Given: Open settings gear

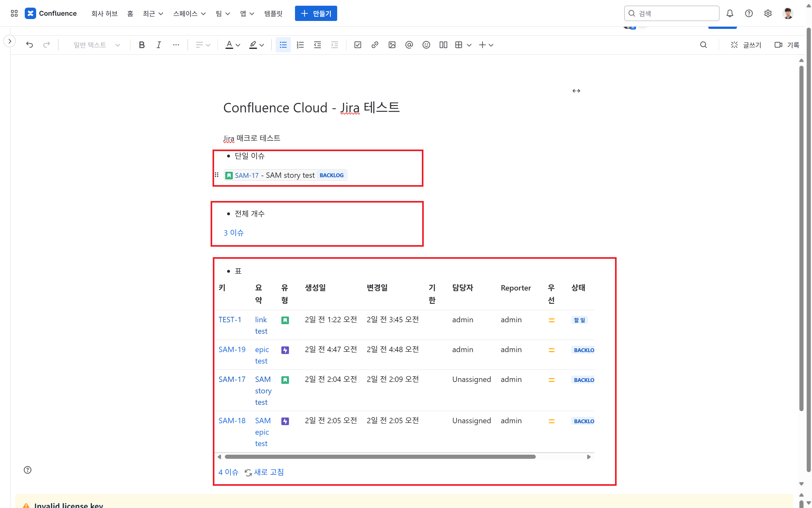Looking at the screenshot, I should pyautogui.click(x=768, y=13).
